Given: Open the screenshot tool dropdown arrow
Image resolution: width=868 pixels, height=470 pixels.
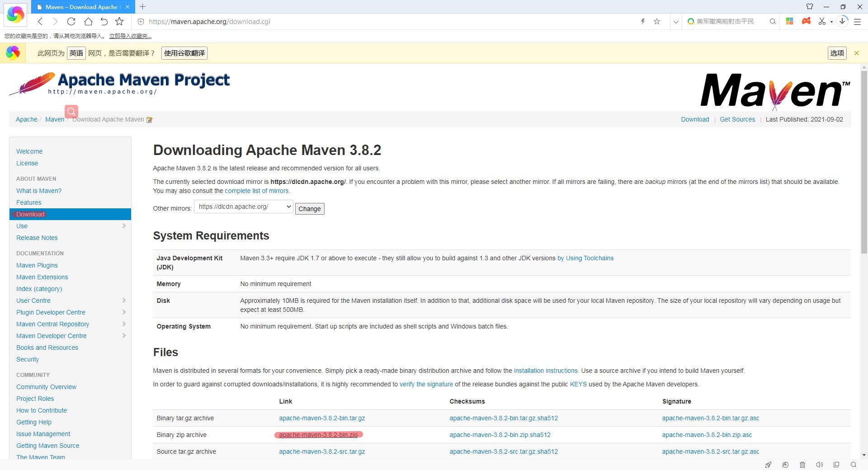Looking at the screenshot, I should [831, 22].
